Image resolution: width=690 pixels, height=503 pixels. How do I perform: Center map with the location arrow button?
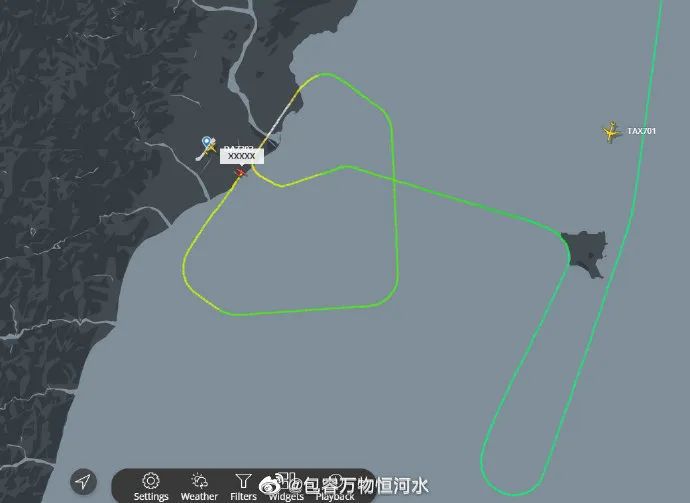tap(83, 481)
